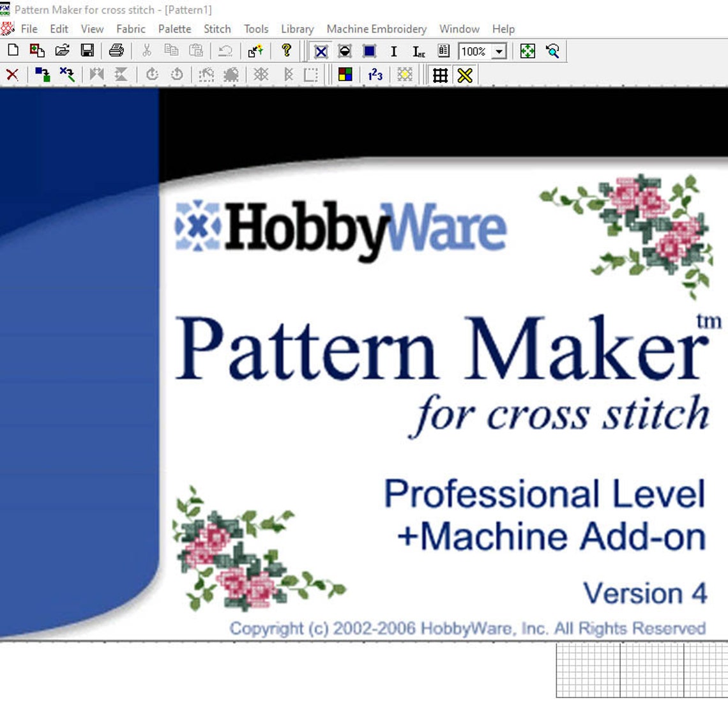This screenshot has height=728, width=728.
Task: Open an existing pattern file
Action: 62,50
